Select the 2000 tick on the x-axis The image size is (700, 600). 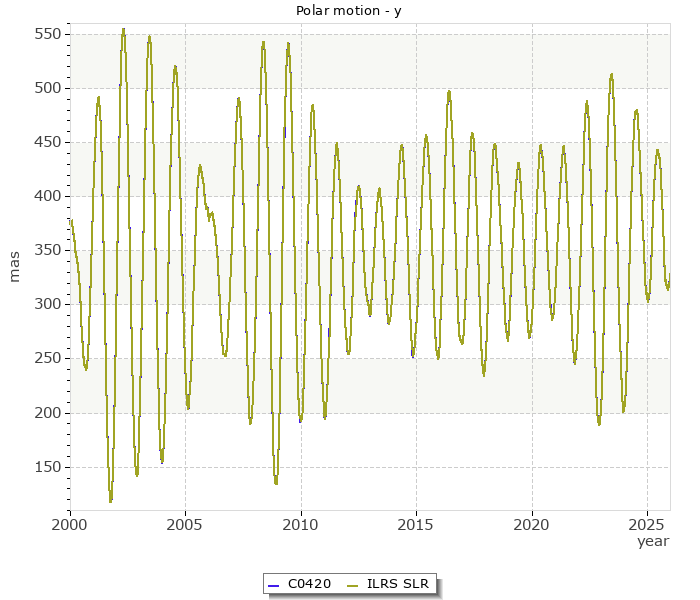pyautogui.click(x=70, y=523)
